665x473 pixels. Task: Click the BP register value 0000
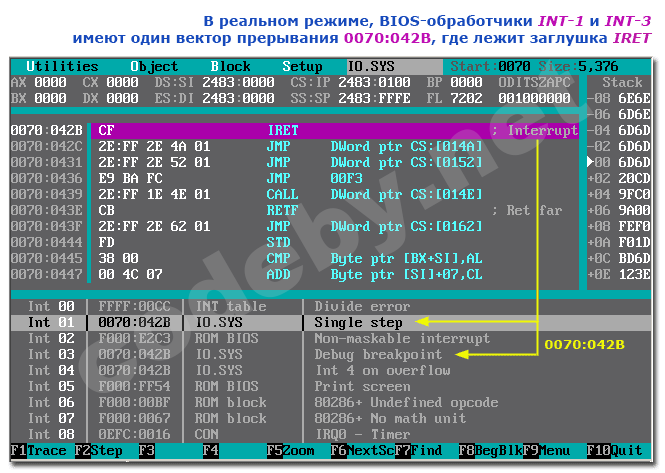pos(467,82)
